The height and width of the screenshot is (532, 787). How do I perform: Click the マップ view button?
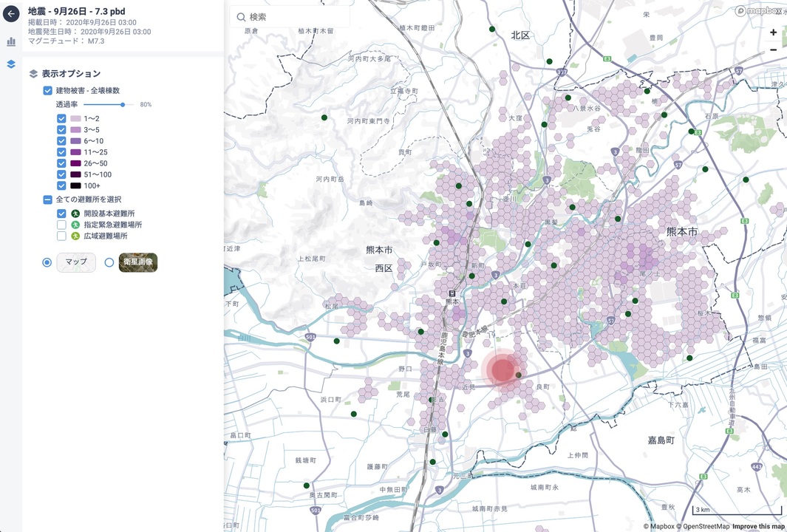(76, 262)
